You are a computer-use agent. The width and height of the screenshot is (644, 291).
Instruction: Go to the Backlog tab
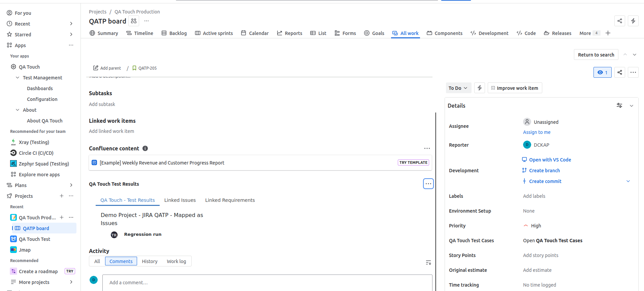(x=174, y=33)
